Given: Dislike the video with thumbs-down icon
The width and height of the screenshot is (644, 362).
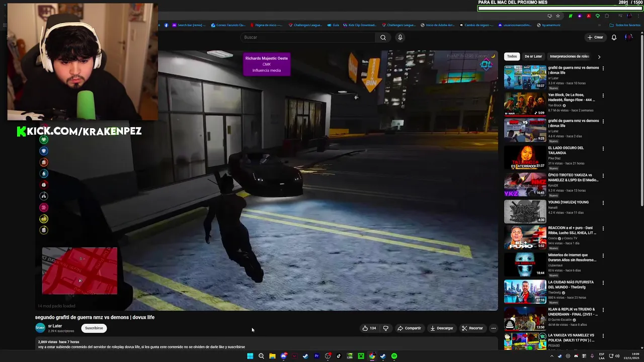Looking at the screenshot, I should (386, 328).
